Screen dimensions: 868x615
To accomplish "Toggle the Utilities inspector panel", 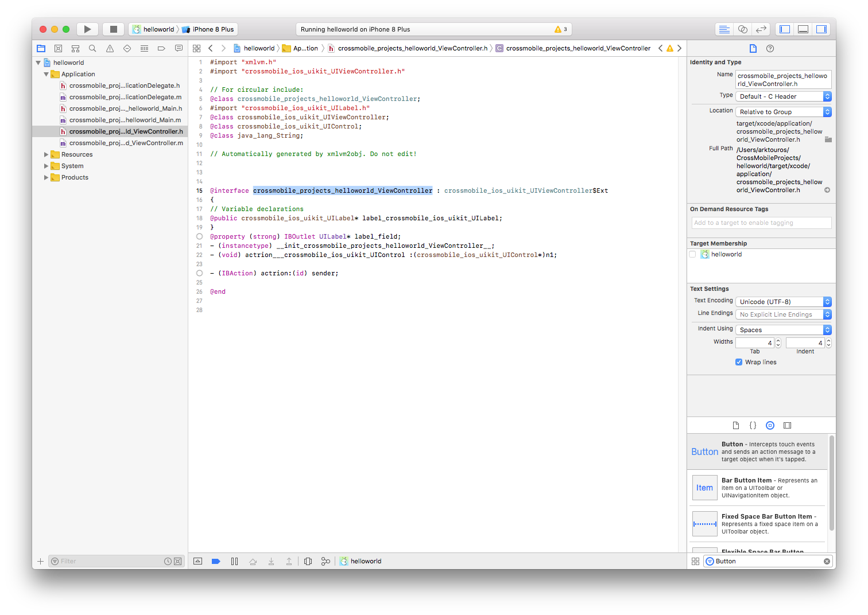I will (x=821, y=29).
